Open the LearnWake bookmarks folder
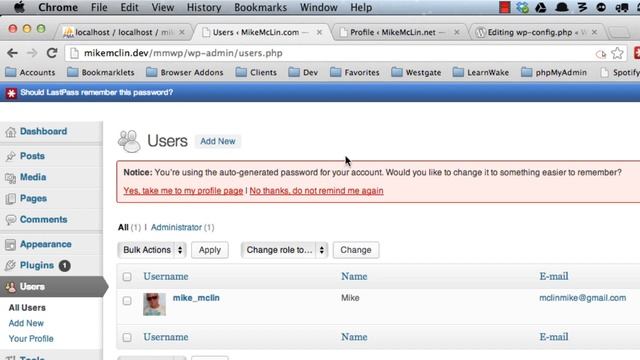 pyautogui.click(x=481, y=73)
